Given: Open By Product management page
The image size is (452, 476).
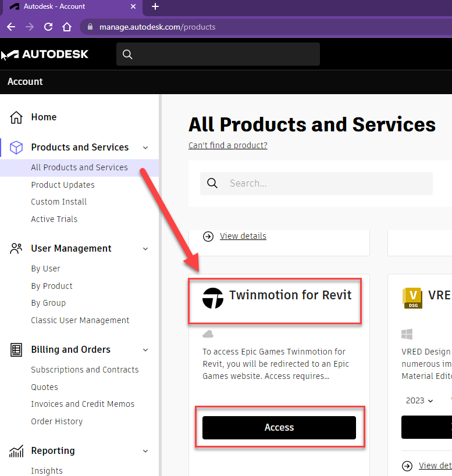Looking at the screenshot, I should click(x=52, y=286).
